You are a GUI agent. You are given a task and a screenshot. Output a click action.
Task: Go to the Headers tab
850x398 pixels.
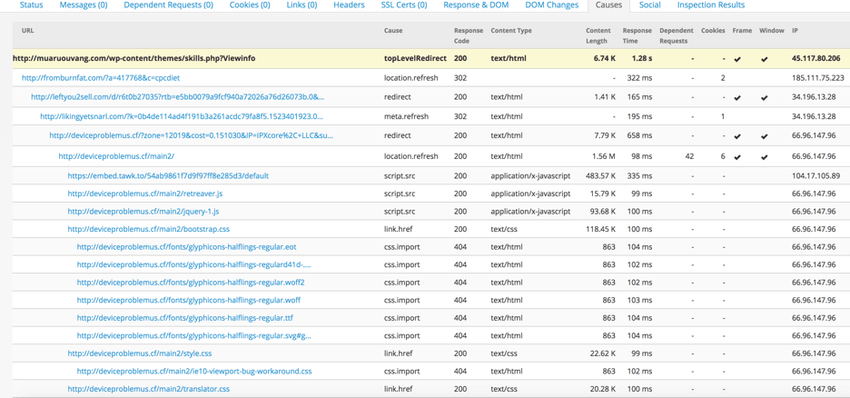349,5
